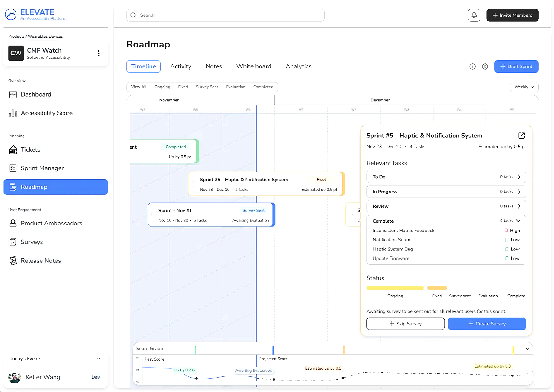The image size is (554, 392).
Task: Click 'Notification Sound' task
Action: [x=392, y=240]
